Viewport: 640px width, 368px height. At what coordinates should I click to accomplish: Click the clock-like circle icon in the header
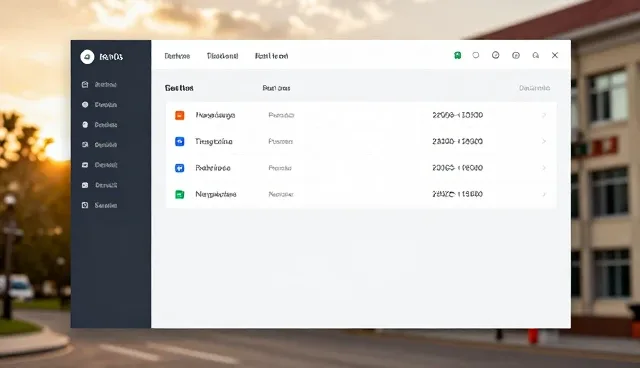(x=496, y=55)
